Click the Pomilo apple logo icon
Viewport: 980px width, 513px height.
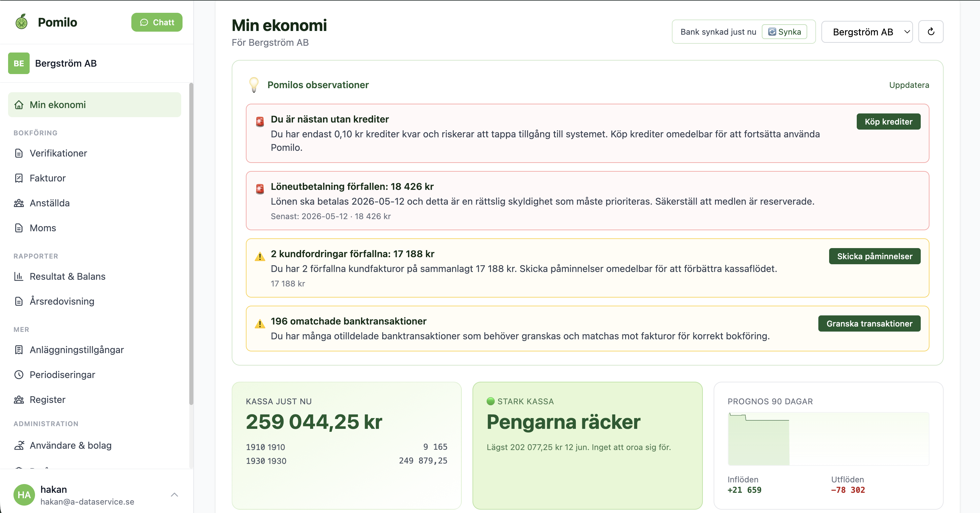[x=22, y=22]
